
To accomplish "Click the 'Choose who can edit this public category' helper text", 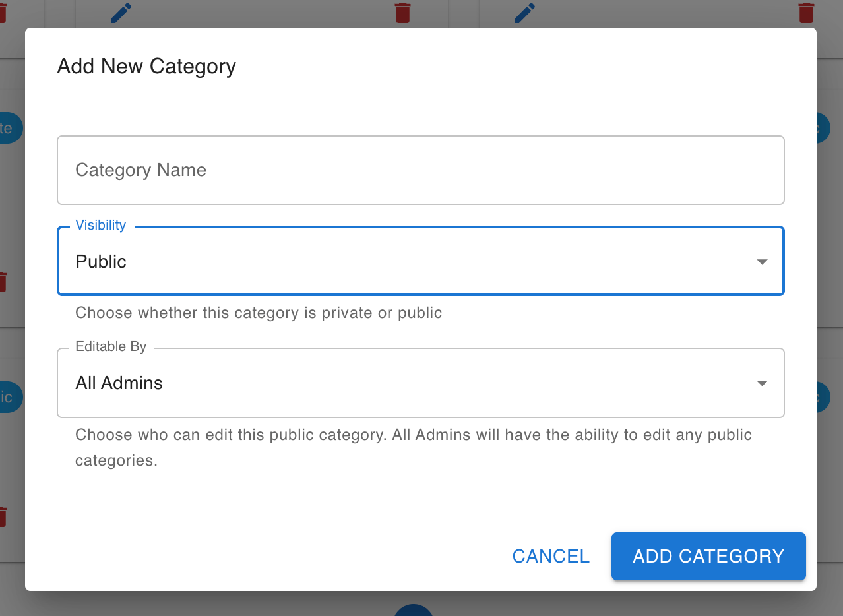I will [414, 447].
